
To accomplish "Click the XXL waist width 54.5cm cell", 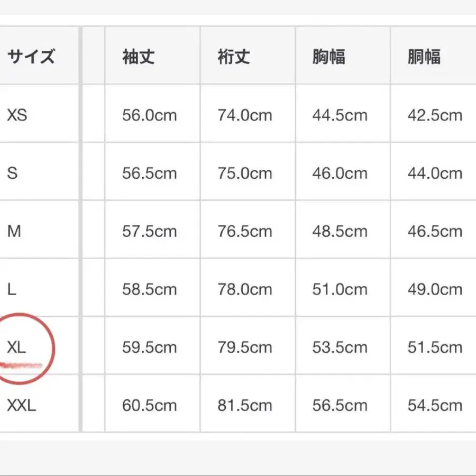I will [x=435, y=406].
